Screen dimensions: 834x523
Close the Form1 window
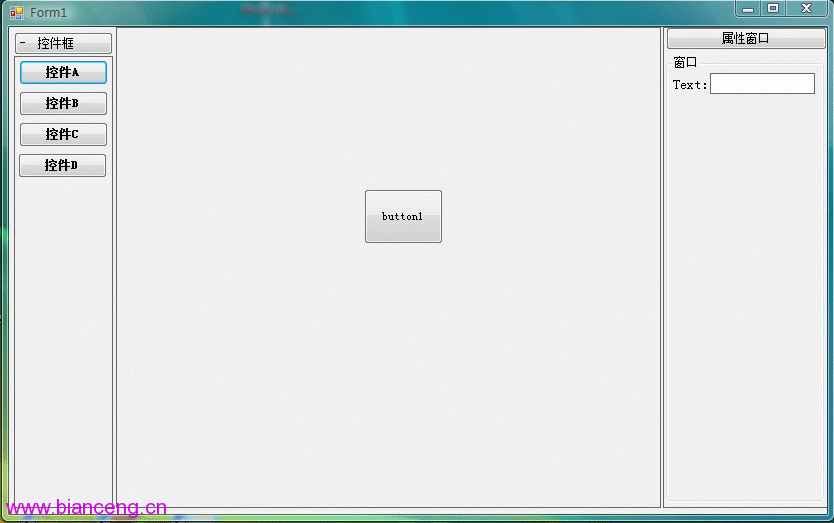[806, 9]
